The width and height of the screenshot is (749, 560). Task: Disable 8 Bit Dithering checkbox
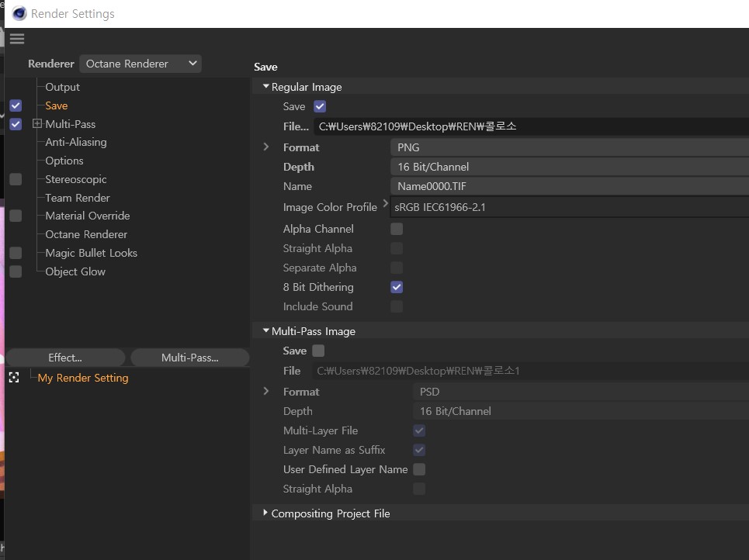[x=397, y=287]
